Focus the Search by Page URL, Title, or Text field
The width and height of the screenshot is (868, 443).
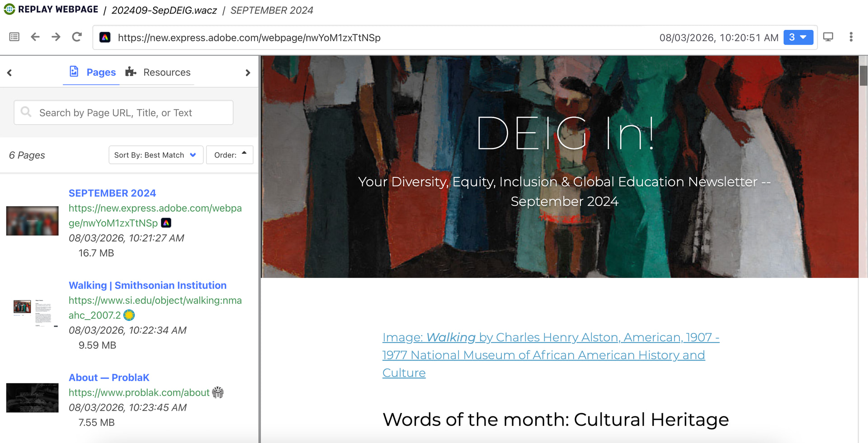click(123, 112)
